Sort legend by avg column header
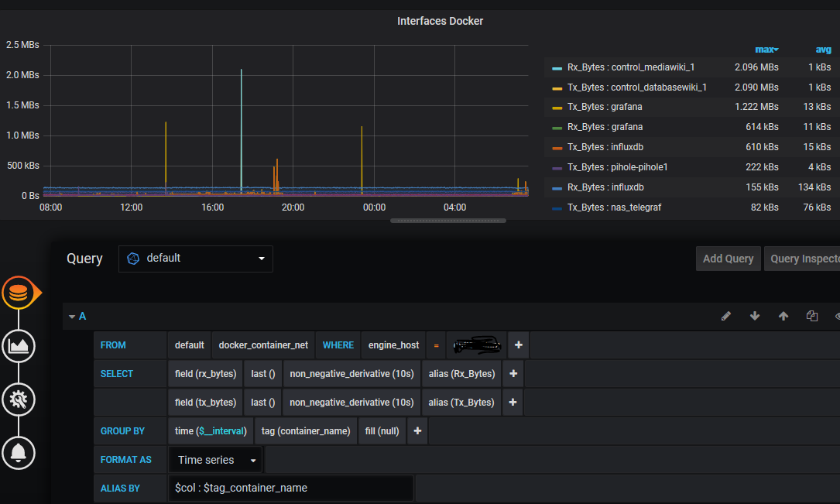The image size is (840, 504). click(823, 50)
